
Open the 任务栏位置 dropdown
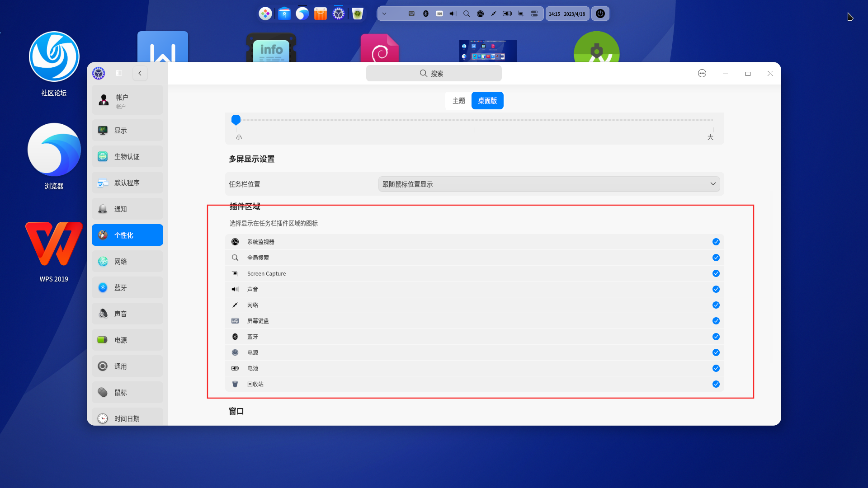[x=549, y=184]
